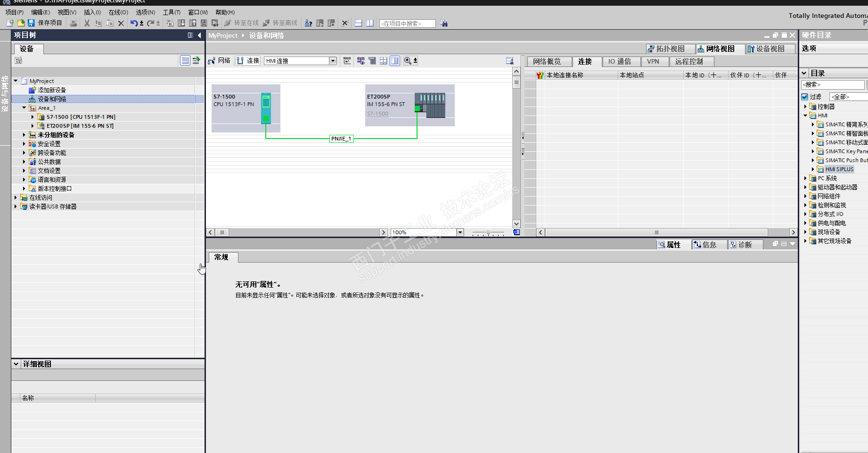
Task: Expand the 在线访问 tree node
Action: 16,198
